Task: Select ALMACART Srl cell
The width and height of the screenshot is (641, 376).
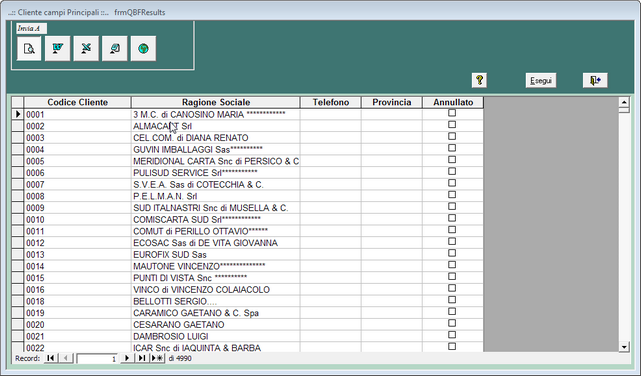Action: pyautogui.click(x=215, y=126)
